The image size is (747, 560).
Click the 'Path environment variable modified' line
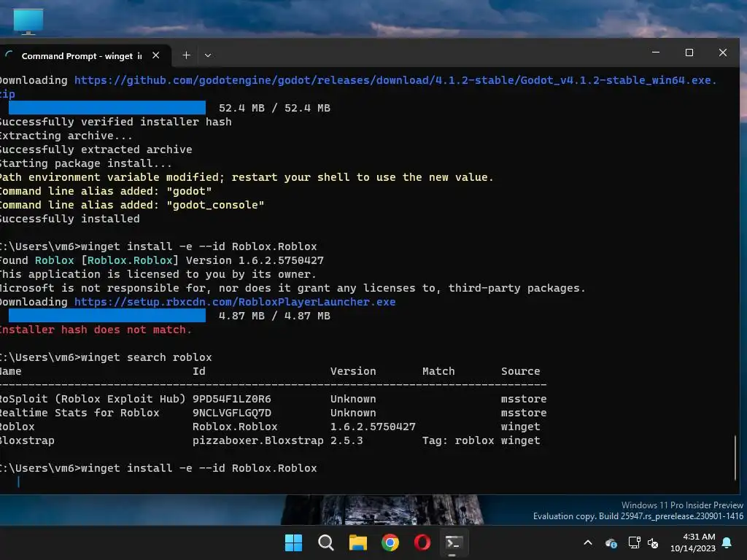pyautogui.click(x=247, y=177)
